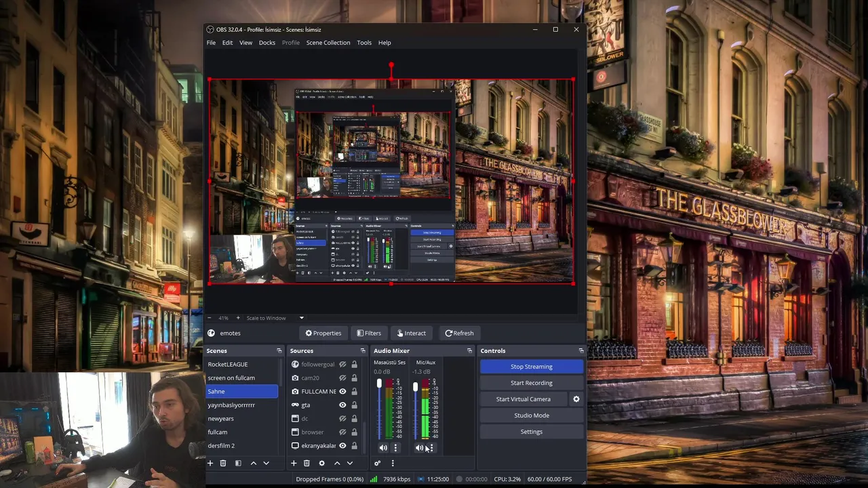Zoom out the preview with minus button
The height and width of the screenshot is (488, 868).
[209, 318]
